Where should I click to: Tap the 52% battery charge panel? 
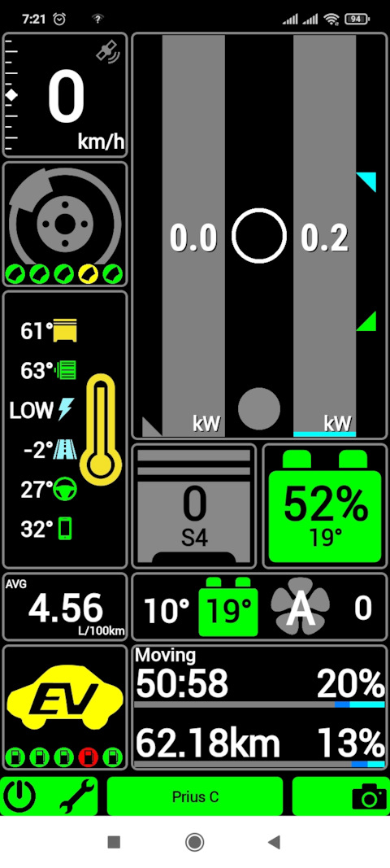tap(325, 507)
